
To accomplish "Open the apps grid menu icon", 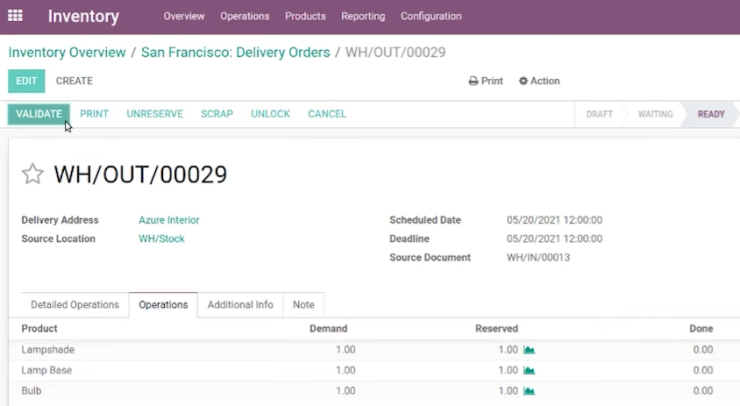I will 15,16.
